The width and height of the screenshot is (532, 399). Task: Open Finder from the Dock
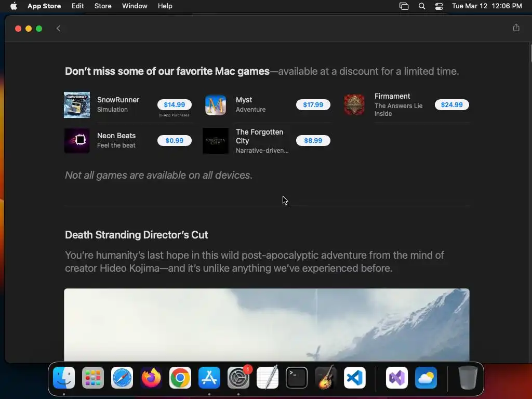pyautogui.click(x=64, y=378)
